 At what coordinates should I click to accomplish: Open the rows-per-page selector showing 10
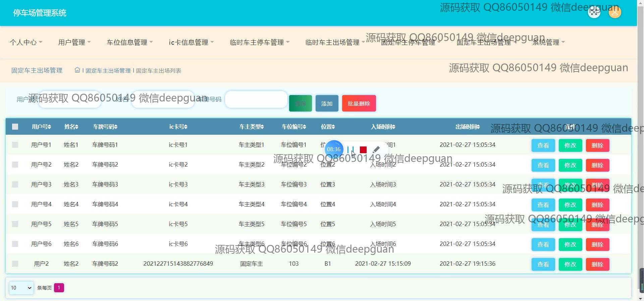[x=21, y=288]
